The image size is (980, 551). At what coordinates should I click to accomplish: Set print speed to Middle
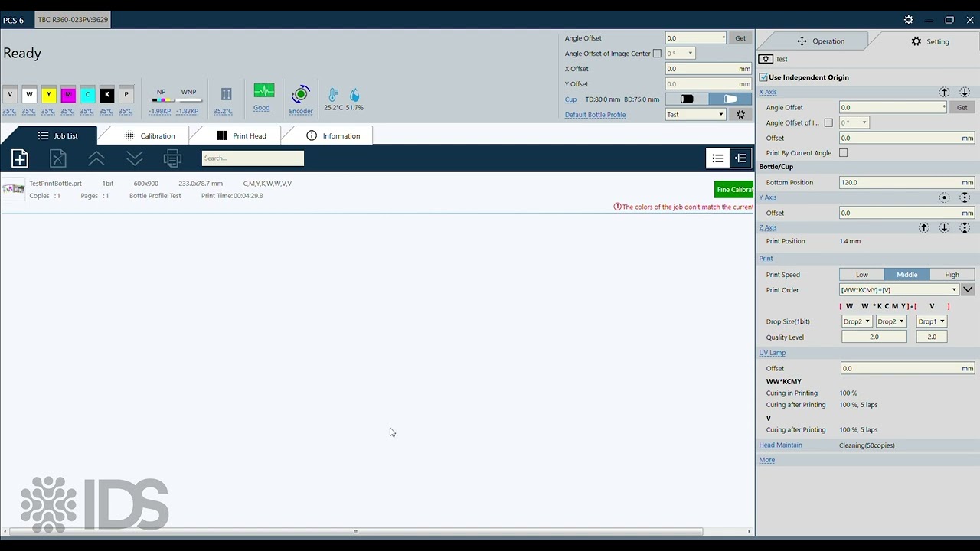point(906,275)
